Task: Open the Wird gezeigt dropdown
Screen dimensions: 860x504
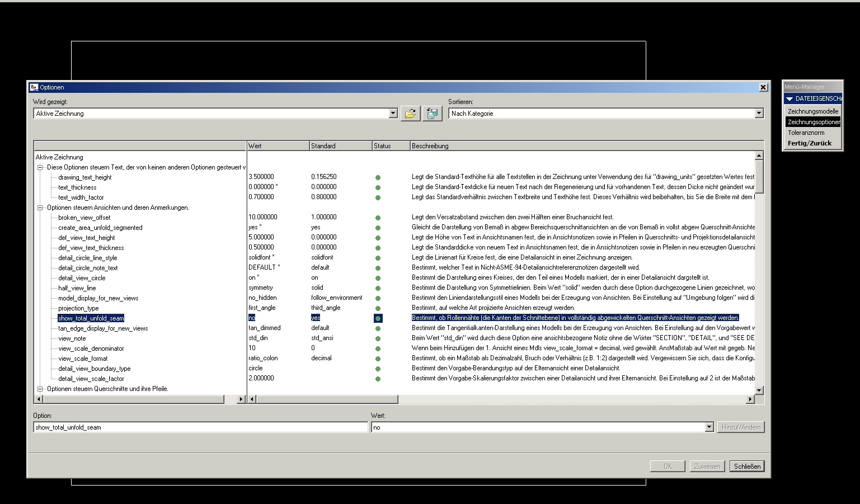Action: 393,114
